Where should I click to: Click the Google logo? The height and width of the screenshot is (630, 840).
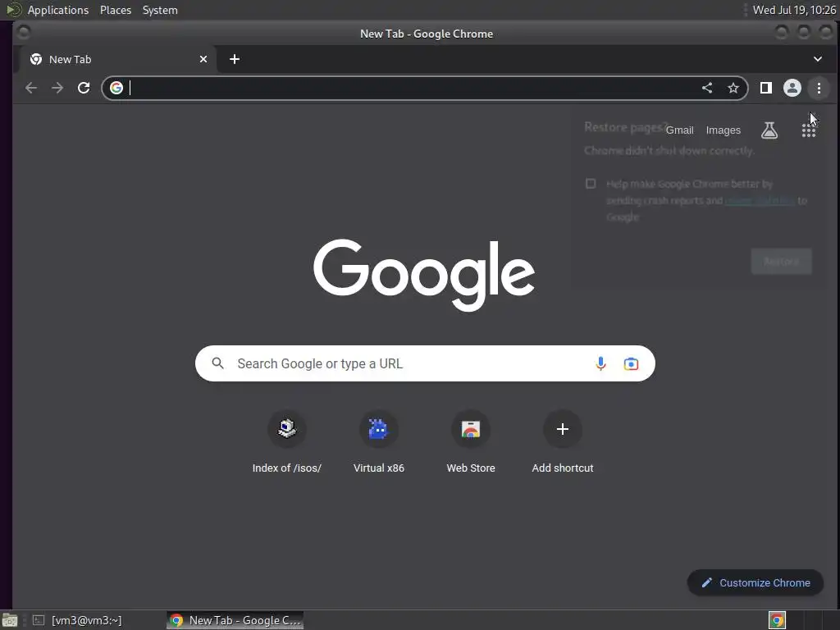pos(424,275)
